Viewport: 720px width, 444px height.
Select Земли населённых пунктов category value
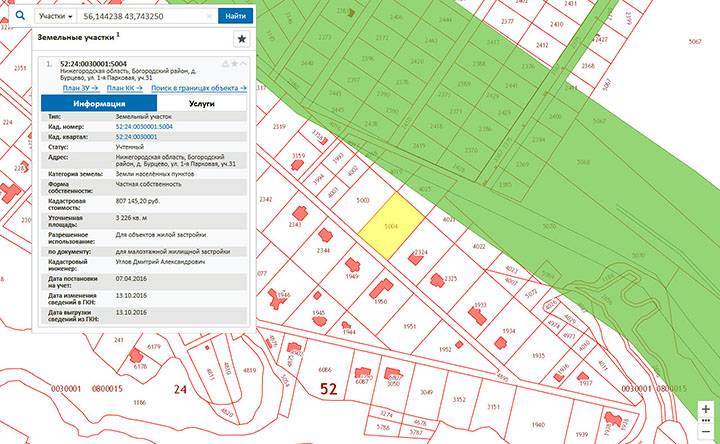tap(155, 174)
